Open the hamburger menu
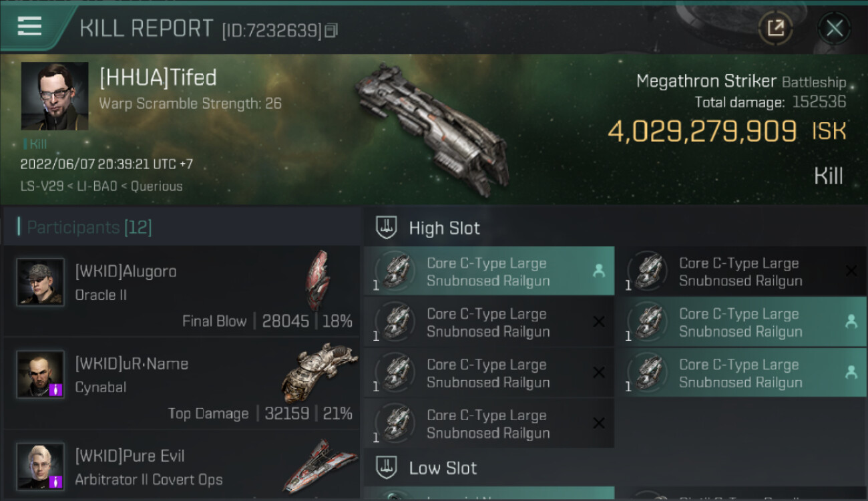This screenshot has width=868, height=501. click(x=30, y=27)
